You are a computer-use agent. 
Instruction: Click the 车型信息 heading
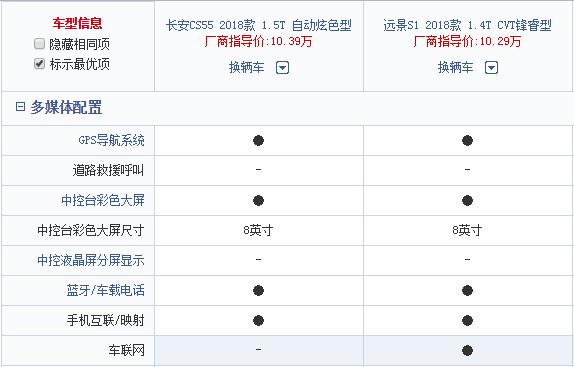tap(77, 23)
